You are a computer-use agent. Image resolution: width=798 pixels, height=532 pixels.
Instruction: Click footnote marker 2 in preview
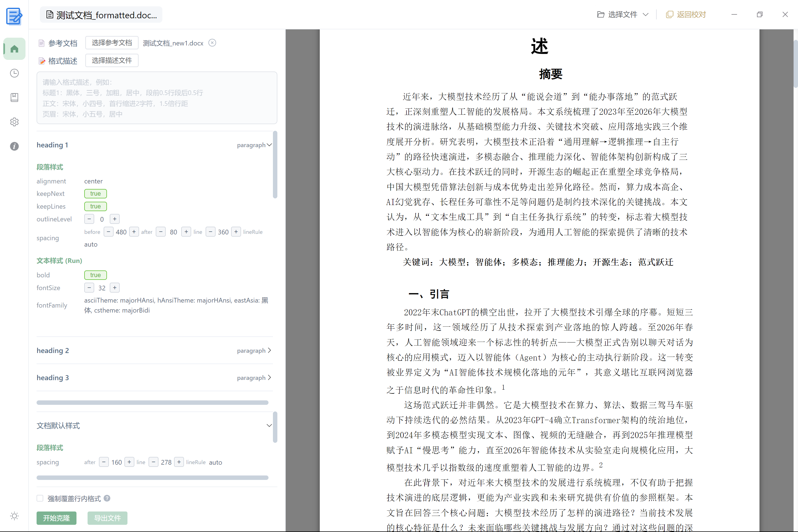click(600, 465)
